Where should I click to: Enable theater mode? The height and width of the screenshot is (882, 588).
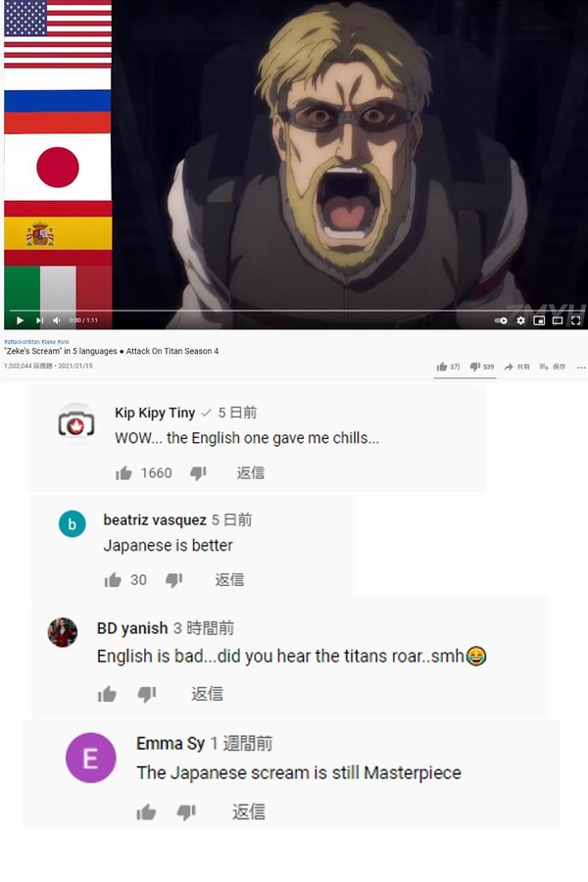(x=558, y=320)
